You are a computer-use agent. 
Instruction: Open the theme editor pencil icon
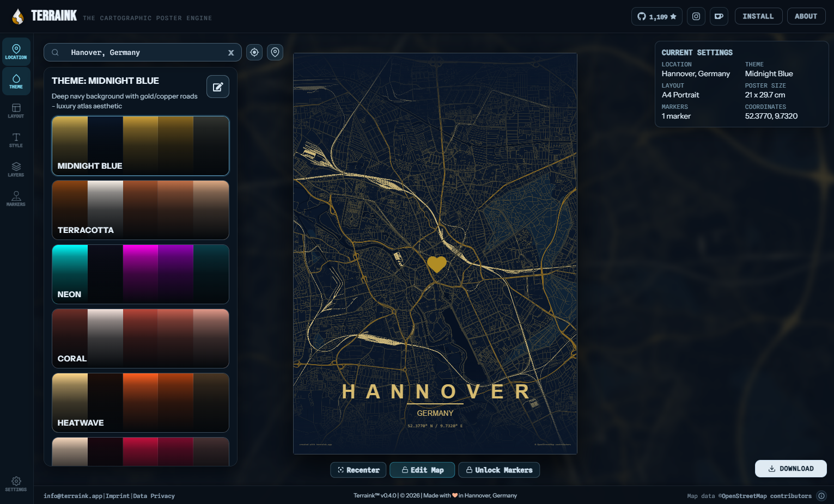(x=217, y=87)
